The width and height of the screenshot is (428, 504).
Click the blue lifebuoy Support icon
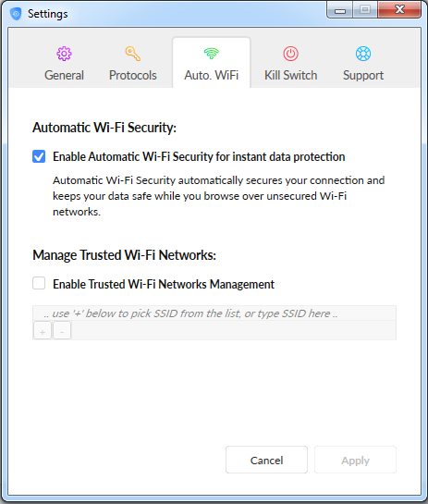click(363, 54)
